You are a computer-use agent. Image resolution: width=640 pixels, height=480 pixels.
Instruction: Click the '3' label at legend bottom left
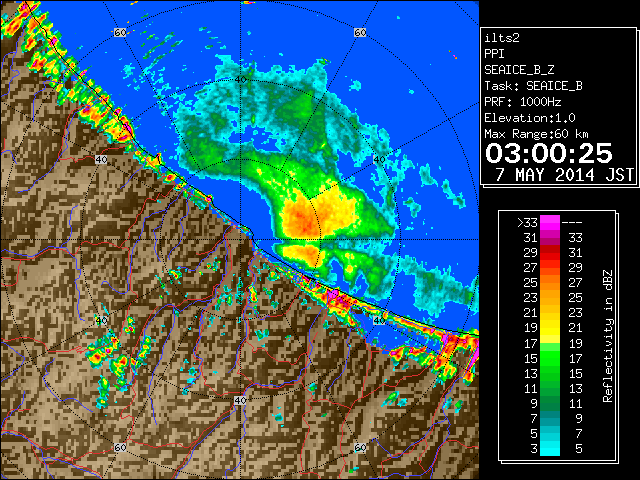pyautogui.click(x=534, y=449)
